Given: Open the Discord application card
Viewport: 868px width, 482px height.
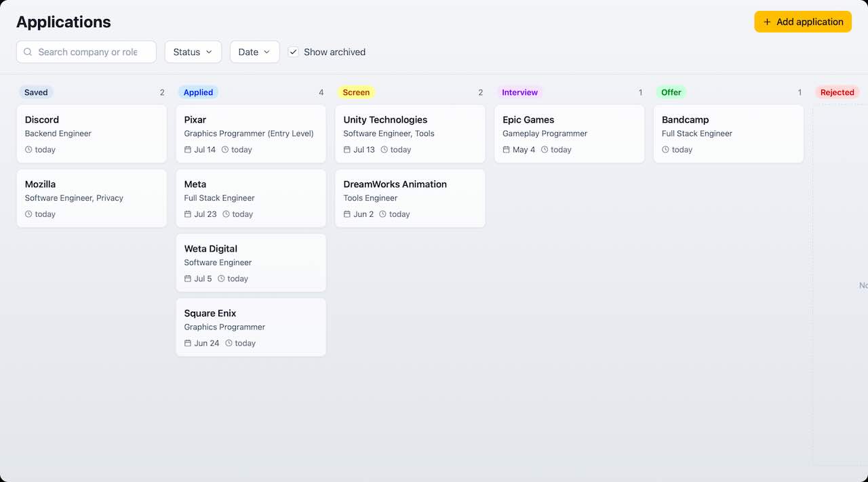Looking at the screenshot, I should pyautogui.click(x=92, y=134).
